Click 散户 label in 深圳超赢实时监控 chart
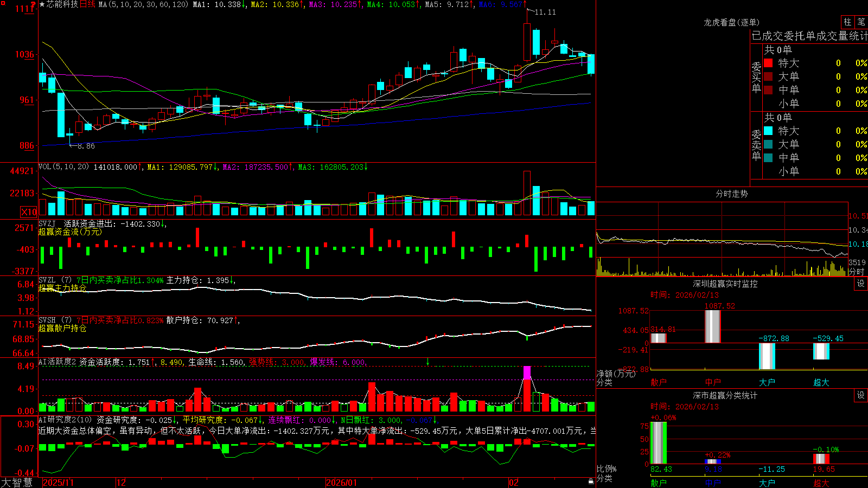This screenshot has height=488, width=868. [x=659, y=382]
